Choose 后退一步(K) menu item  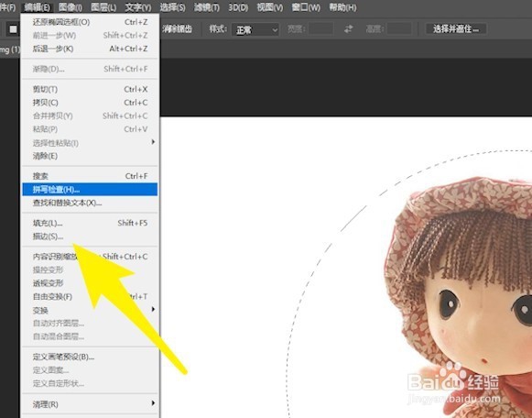tap(91, 49)
